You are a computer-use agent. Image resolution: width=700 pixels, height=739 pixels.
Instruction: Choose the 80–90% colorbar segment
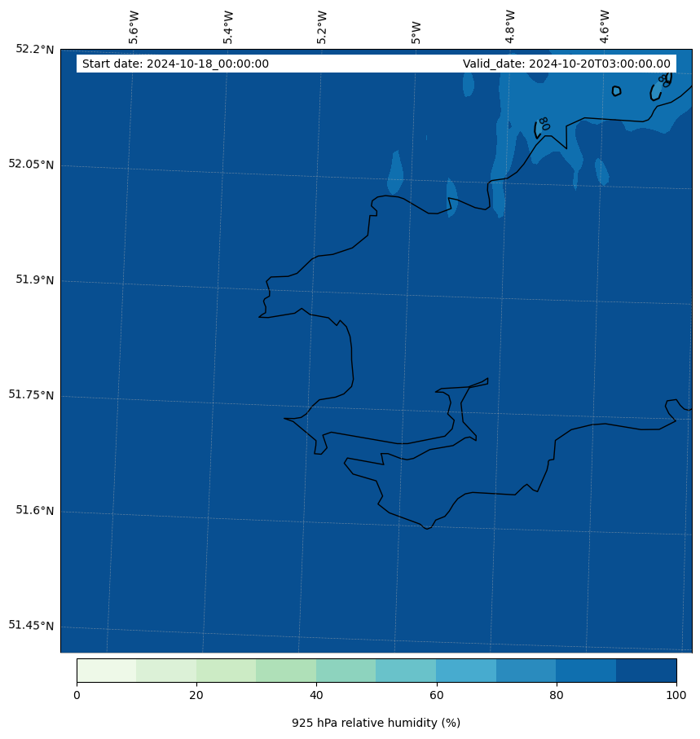[586, 670]
